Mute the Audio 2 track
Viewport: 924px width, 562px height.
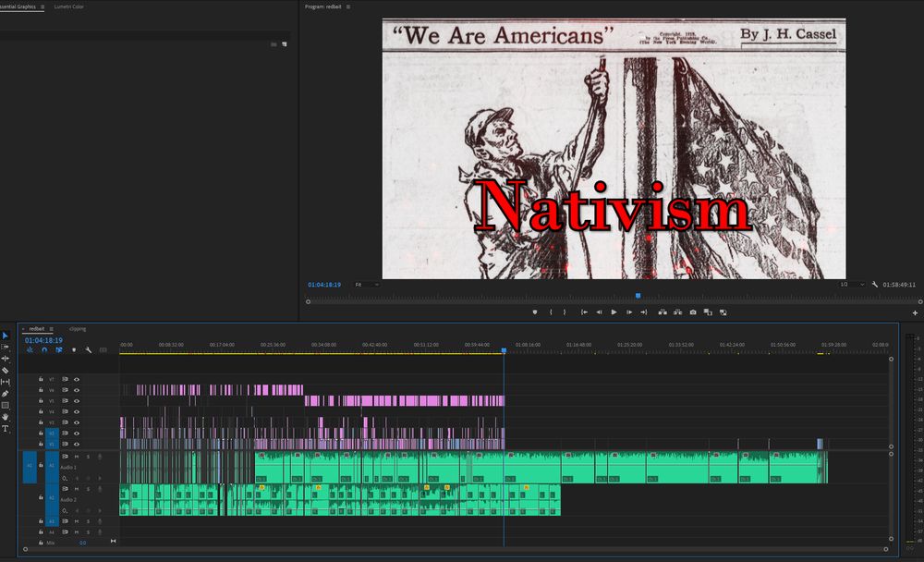77,490
